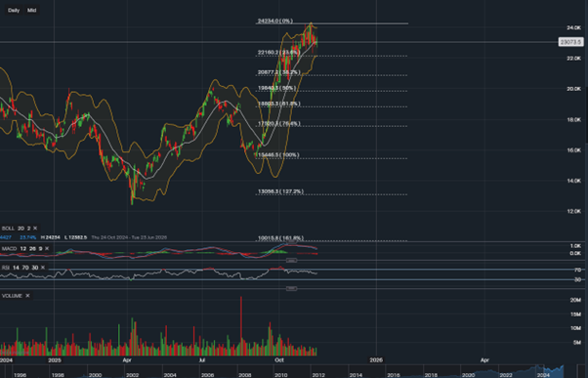
Task: Select the Fibonacci 127.2% level label
Action: coord(280,191)
